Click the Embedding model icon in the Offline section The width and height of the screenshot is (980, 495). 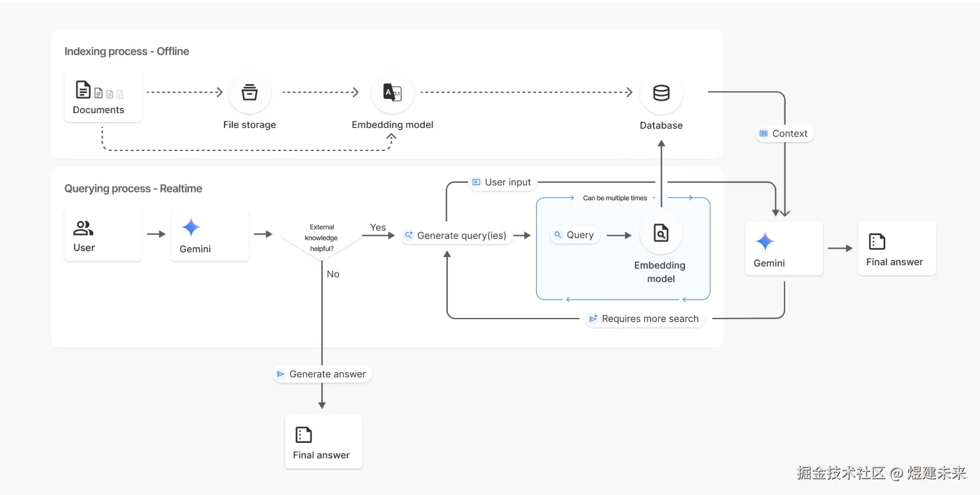(392, 92)
